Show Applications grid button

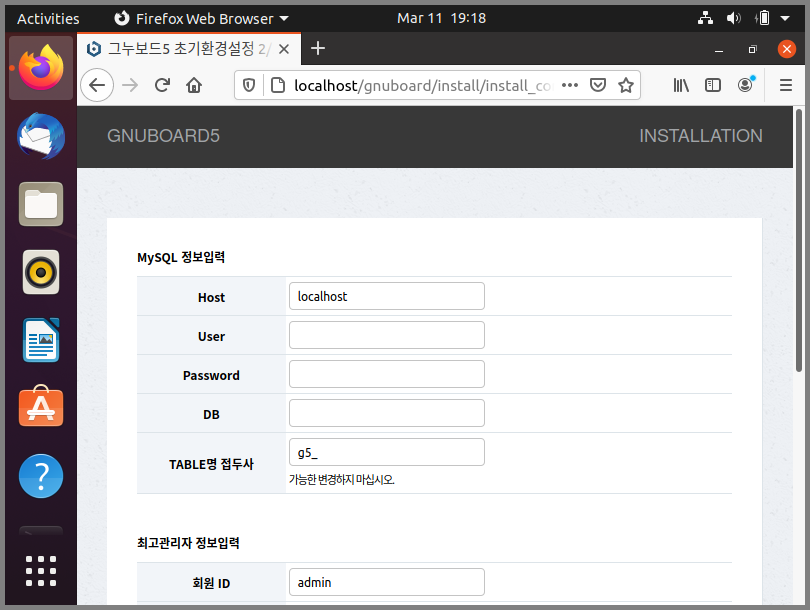[41, 571]
